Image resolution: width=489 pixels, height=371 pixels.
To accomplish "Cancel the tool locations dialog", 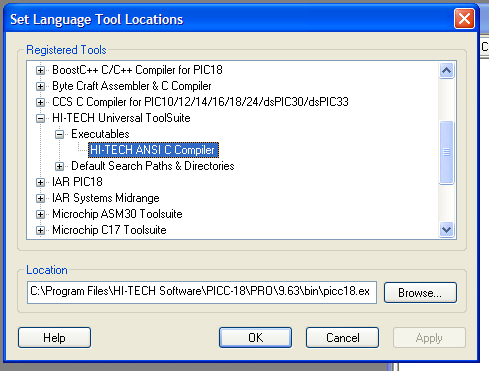I will click(x=342, y=338).
